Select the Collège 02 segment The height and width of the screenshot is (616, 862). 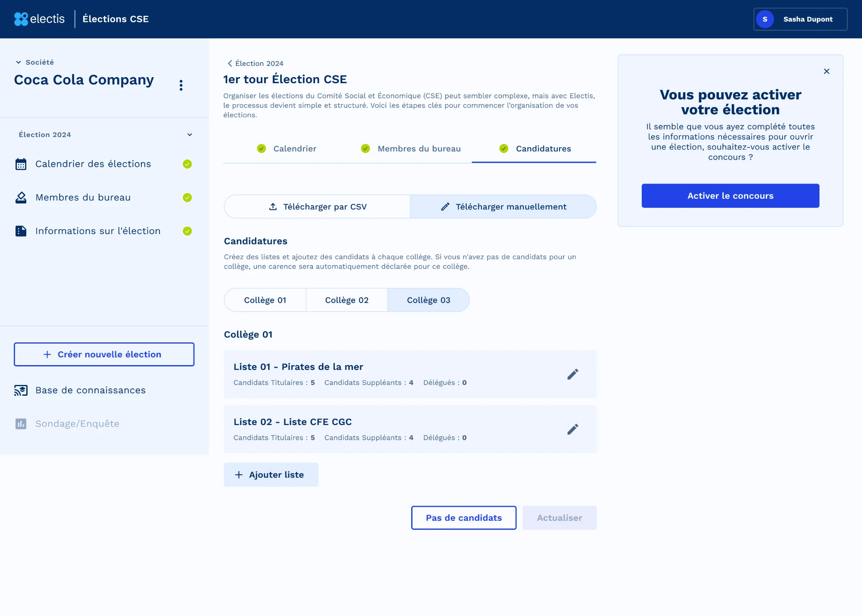[x=347, y=300]
